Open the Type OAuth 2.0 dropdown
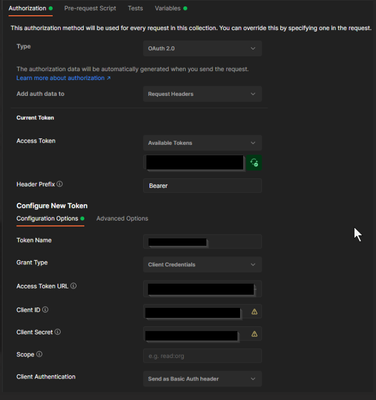The height and width of the screenshot is (400, 376). [x=202, y=48]
